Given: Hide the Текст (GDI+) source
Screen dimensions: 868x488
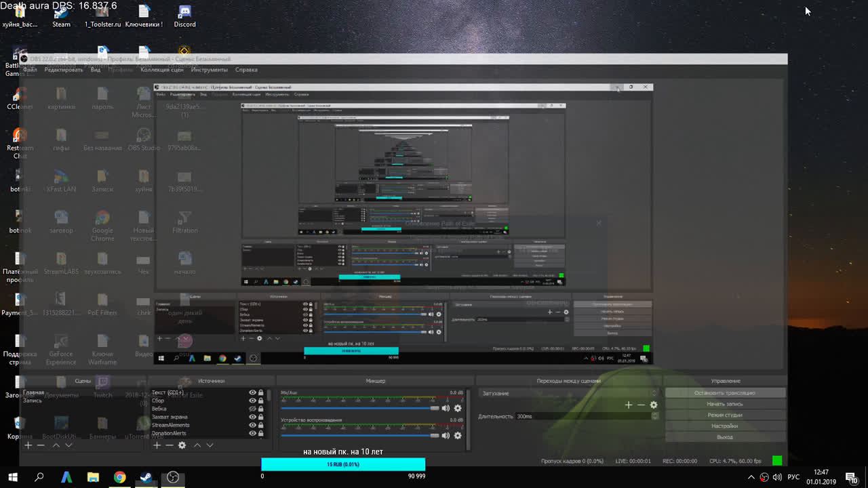Looking at the screenshot, I should pyautogui.click(x=252, y=392).
